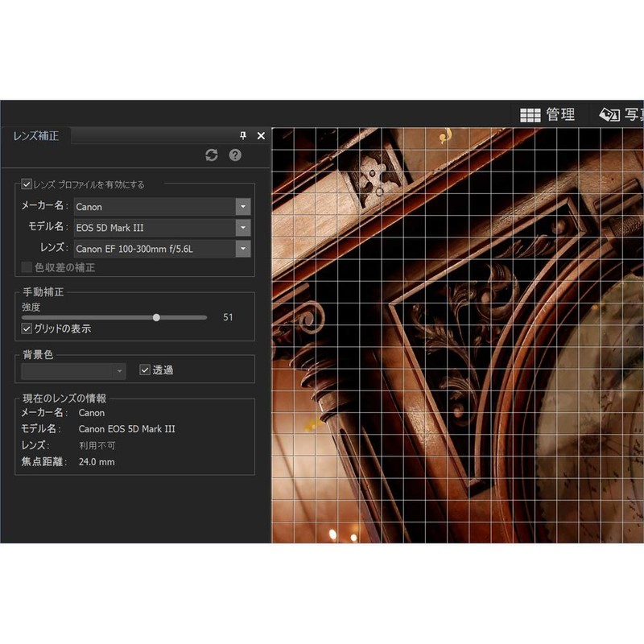
Task: Close the レンズ補正 panel with the X
Action: tap(260, 136)
